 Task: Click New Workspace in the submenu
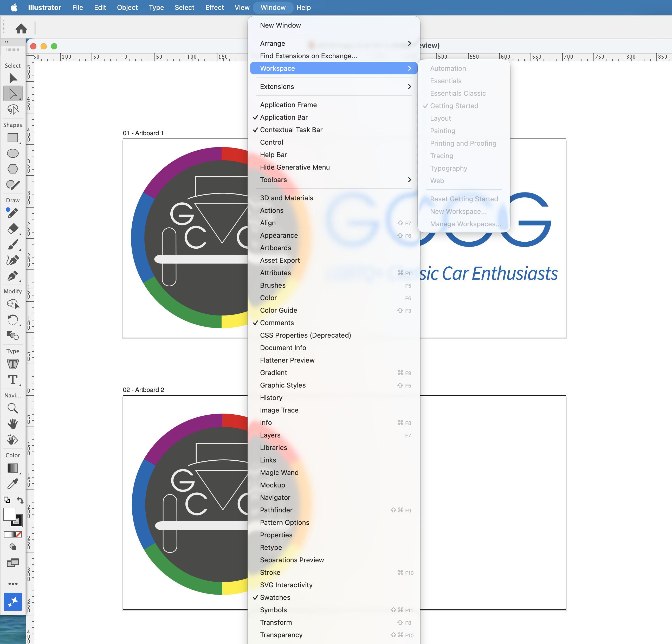(458, 211)
